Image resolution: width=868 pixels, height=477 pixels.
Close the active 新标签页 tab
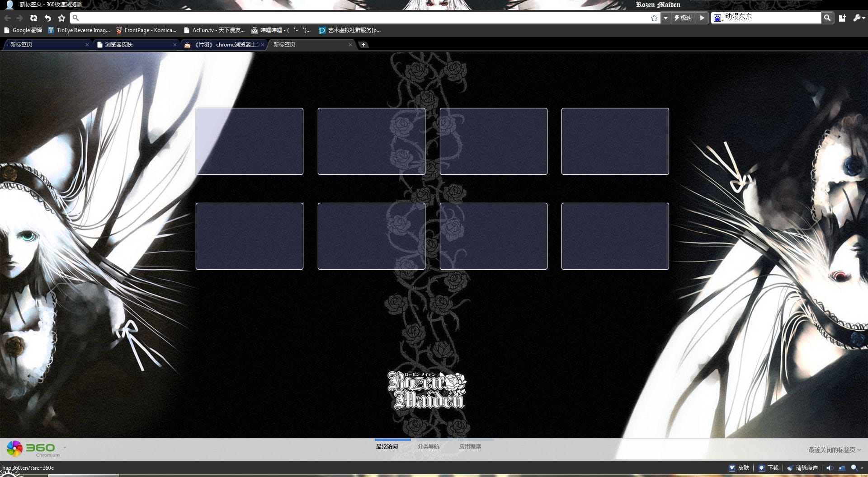click(350, 45)
